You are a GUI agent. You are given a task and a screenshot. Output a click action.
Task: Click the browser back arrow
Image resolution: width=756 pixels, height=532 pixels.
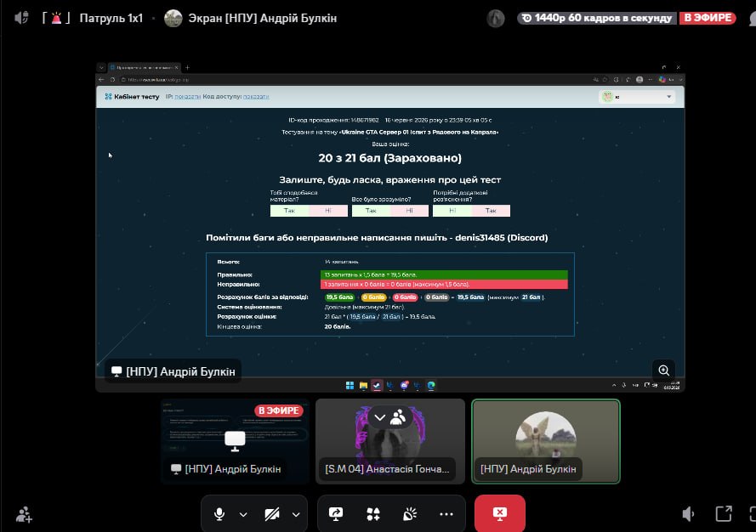click(x=101, y=80)
